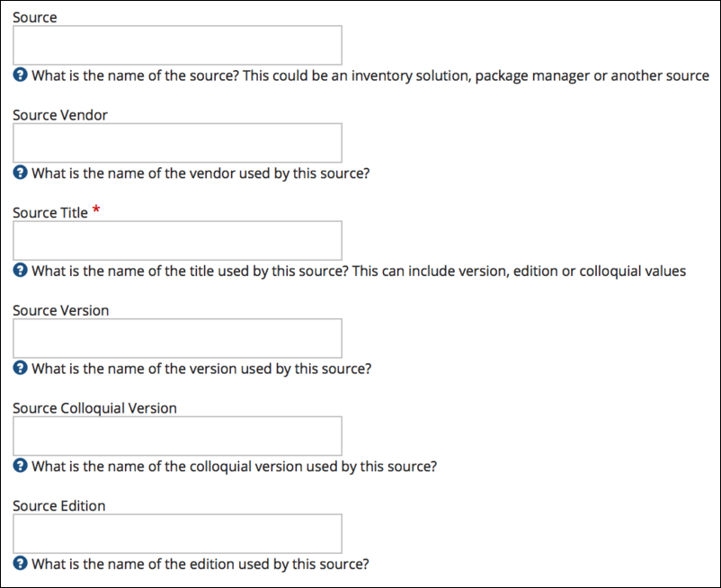Click the help icon under Source Version
The image size is (721, 588).
coord(21,369)
